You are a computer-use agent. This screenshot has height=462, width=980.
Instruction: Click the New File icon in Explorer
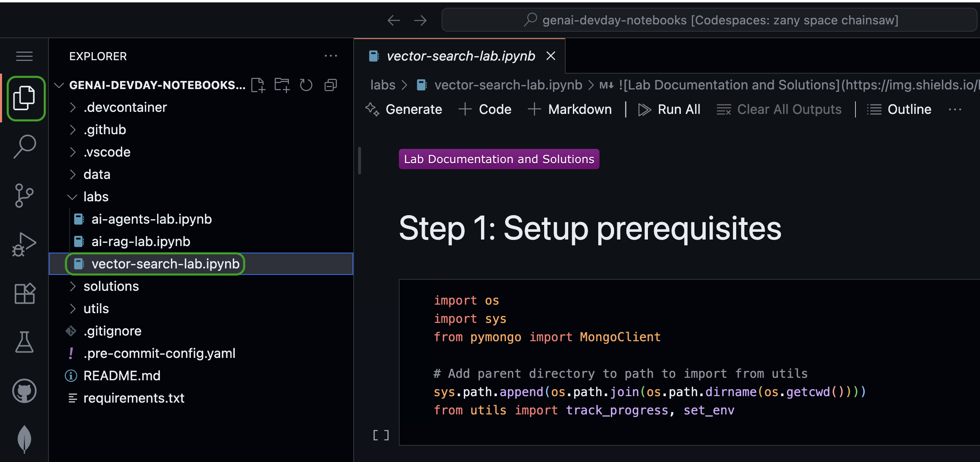point(258,85)
